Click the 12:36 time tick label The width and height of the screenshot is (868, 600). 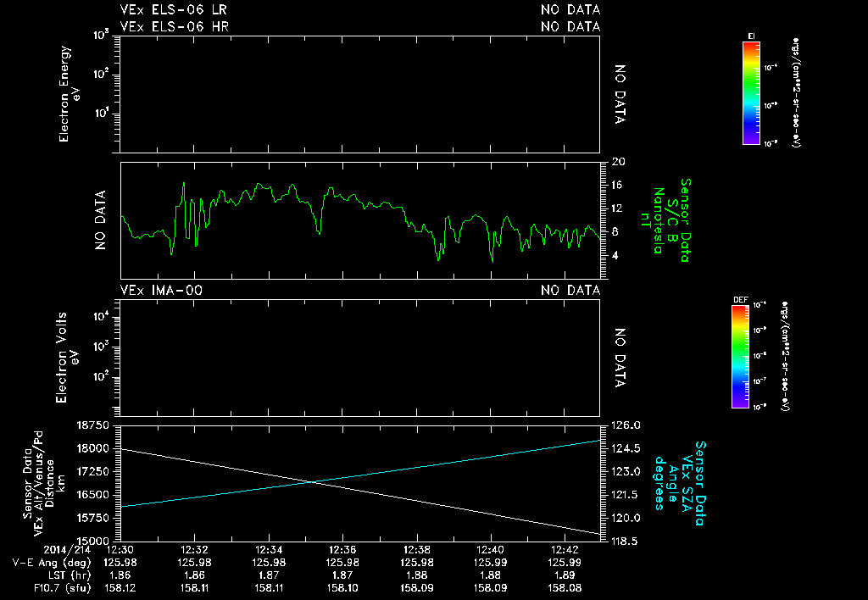(342, 550)
